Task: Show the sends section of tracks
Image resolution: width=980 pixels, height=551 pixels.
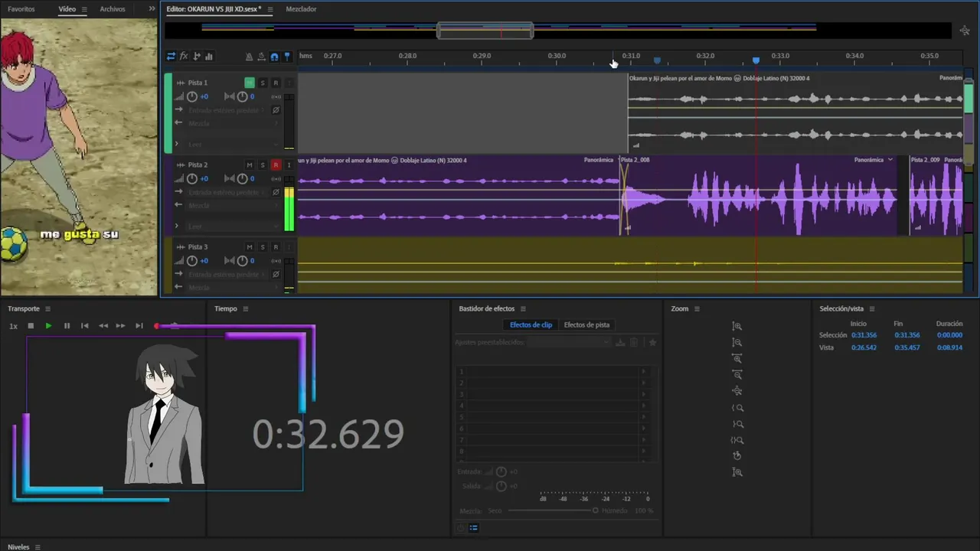Action: coord(197,56)
